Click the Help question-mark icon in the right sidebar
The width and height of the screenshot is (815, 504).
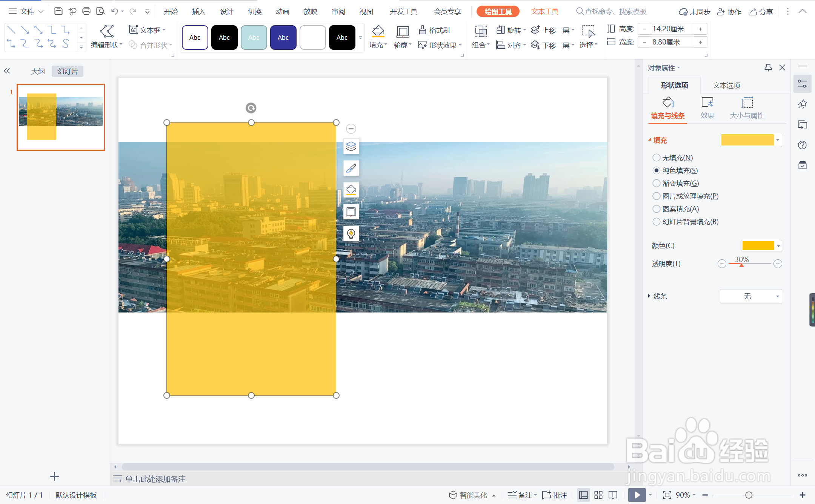click(x=803, y=145)
